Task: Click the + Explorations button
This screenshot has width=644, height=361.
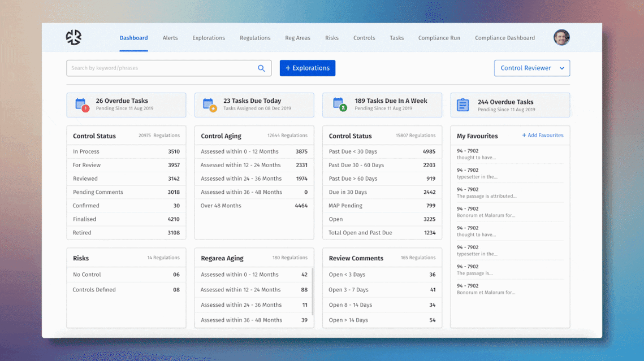Action: point(307,68)
